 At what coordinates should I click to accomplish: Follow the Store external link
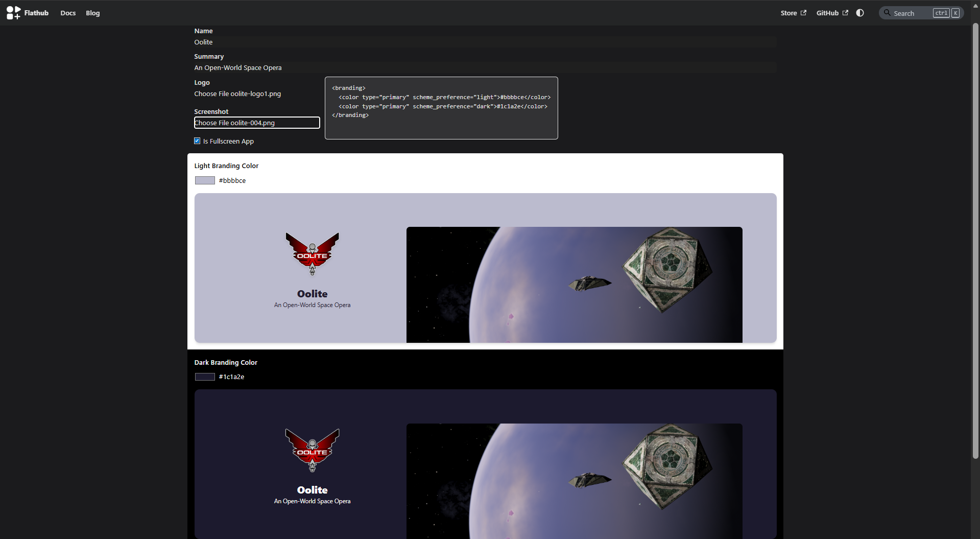coord(793,13)
